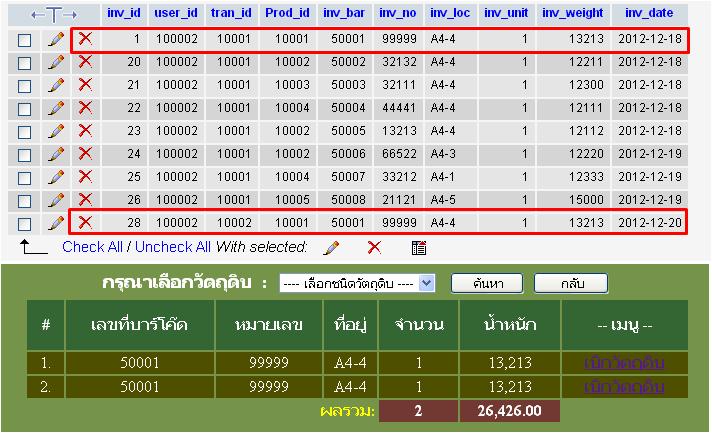Sort by Prod_id column header
The image size is (712, 433).
pyautogui.click(x=287, y=13)
